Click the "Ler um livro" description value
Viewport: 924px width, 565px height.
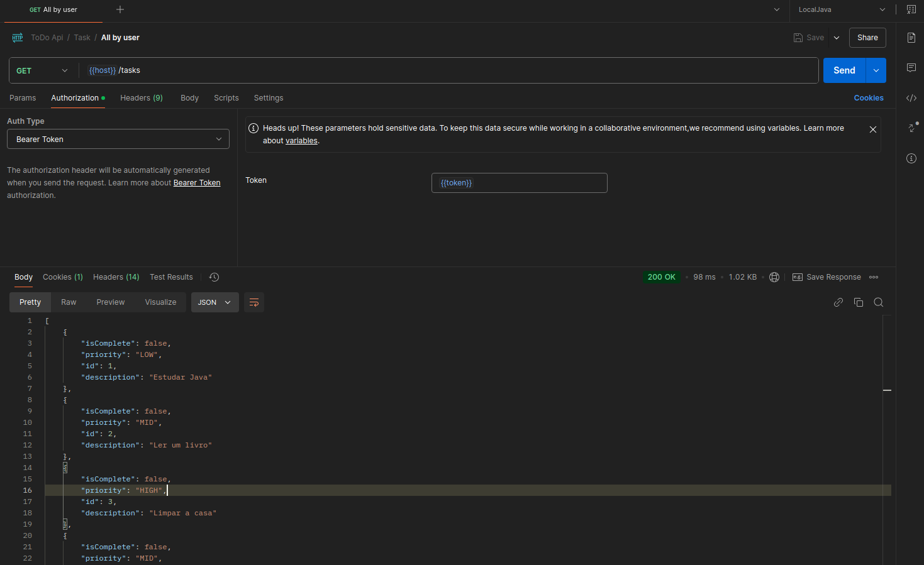pyautogui.click(x=181, y=445)
